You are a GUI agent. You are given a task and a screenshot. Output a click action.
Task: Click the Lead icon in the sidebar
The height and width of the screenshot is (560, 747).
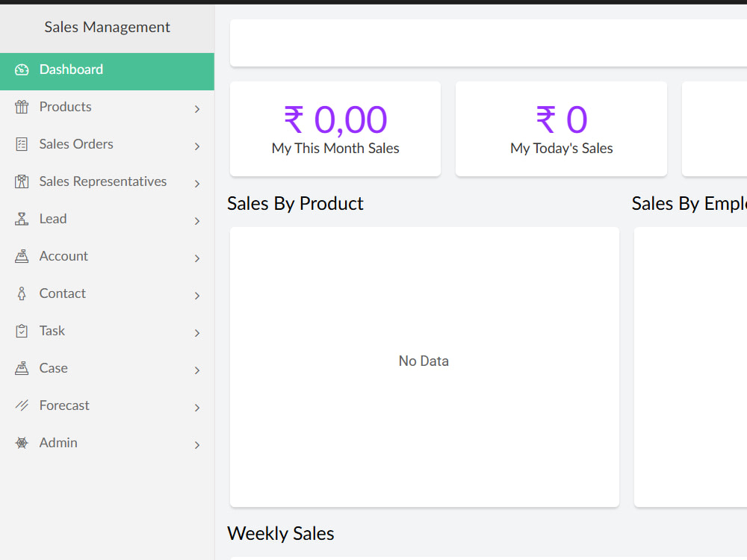22,219
